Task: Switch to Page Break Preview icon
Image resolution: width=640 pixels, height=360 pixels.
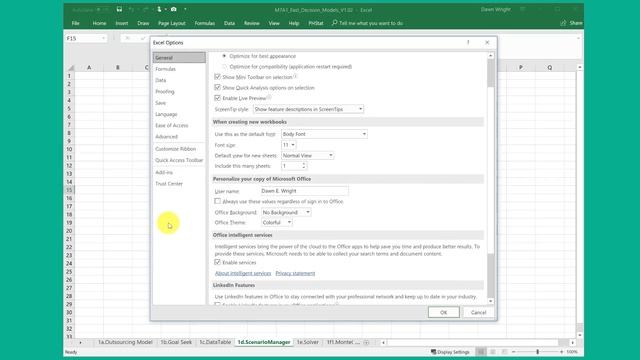Action: [504, 352]
